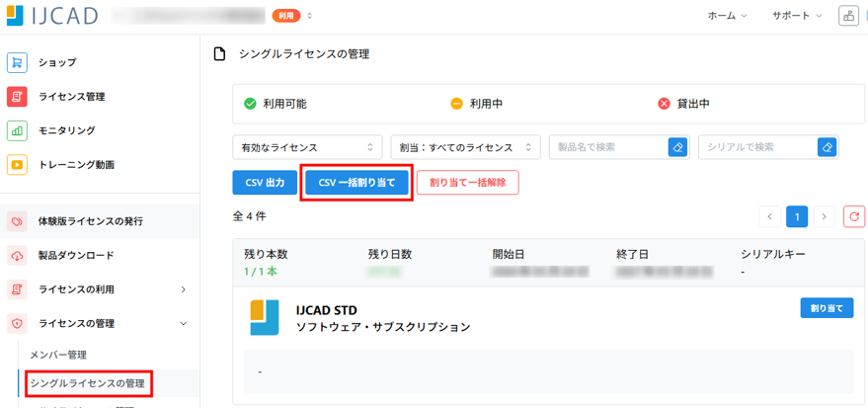Click the IJCAD logo icon
This screenshot has height=408, width=868.
coord(15,15)
